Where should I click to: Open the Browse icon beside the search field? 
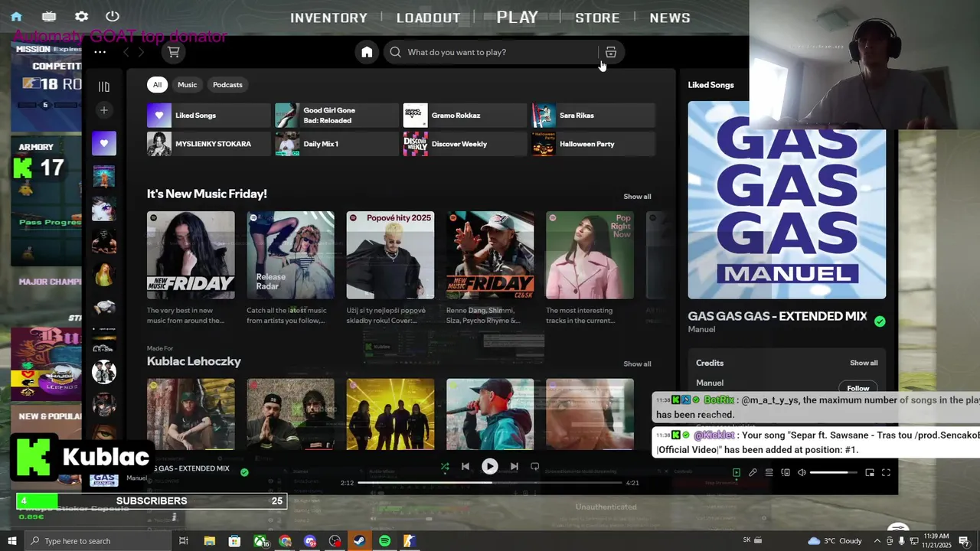coord(610,52)
